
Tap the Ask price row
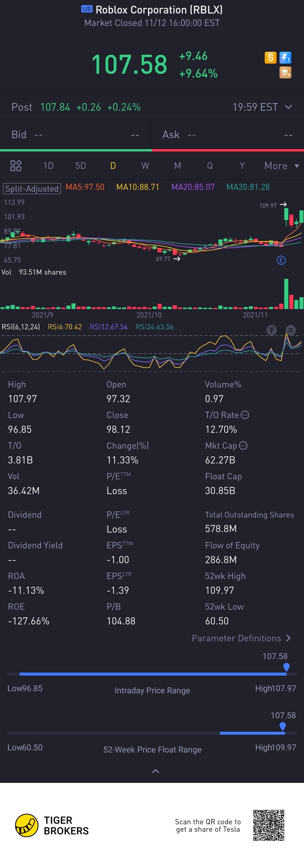228,134
